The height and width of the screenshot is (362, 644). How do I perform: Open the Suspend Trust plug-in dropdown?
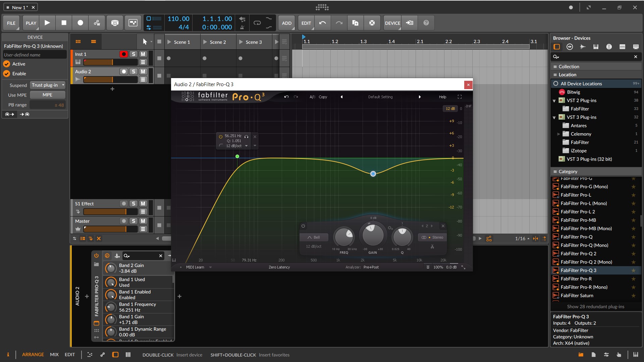point(47,85)
